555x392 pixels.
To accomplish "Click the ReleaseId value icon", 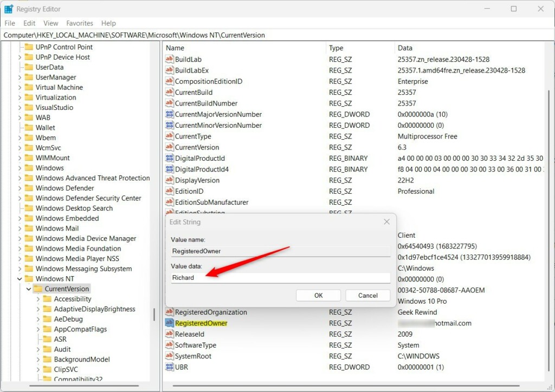I will coord(170,334).
